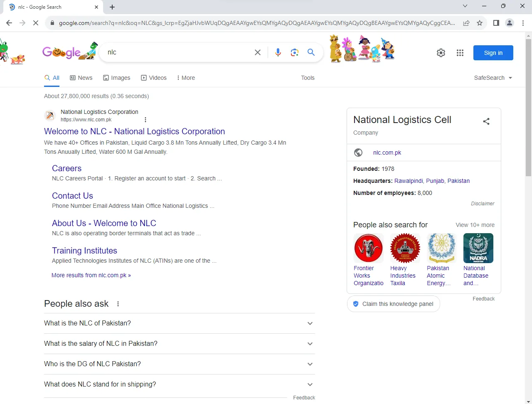Viewport: 532px width, 404px height.
Task: Search by image with Lens icon
Action: 295,52
